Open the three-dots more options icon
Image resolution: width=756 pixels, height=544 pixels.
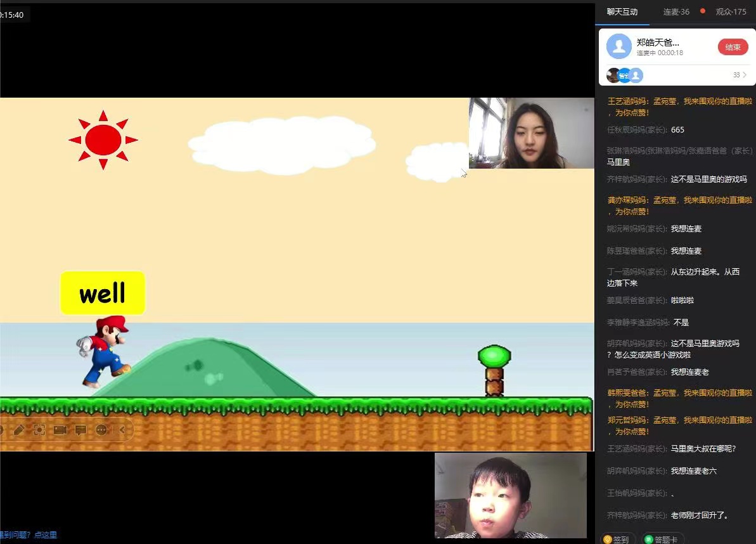101,430
